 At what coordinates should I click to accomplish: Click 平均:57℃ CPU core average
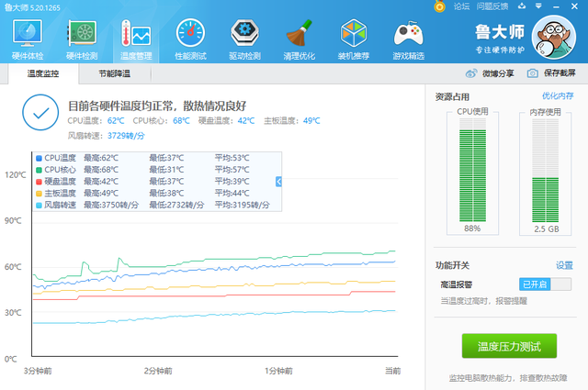pyautogui.click(x=232, y=170)
